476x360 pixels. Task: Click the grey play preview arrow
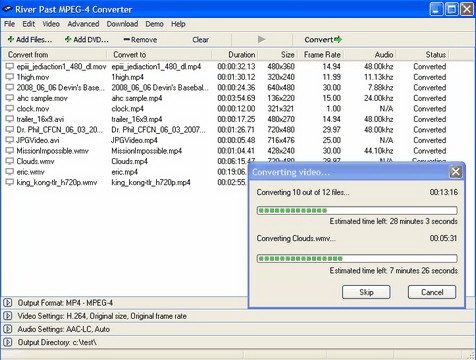(x=262, y=39)
